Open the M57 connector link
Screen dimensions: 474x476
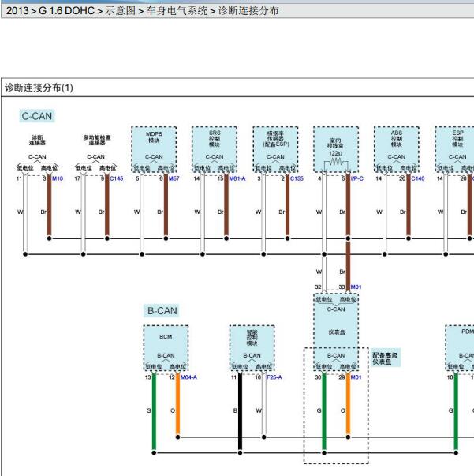click(174, 178)
